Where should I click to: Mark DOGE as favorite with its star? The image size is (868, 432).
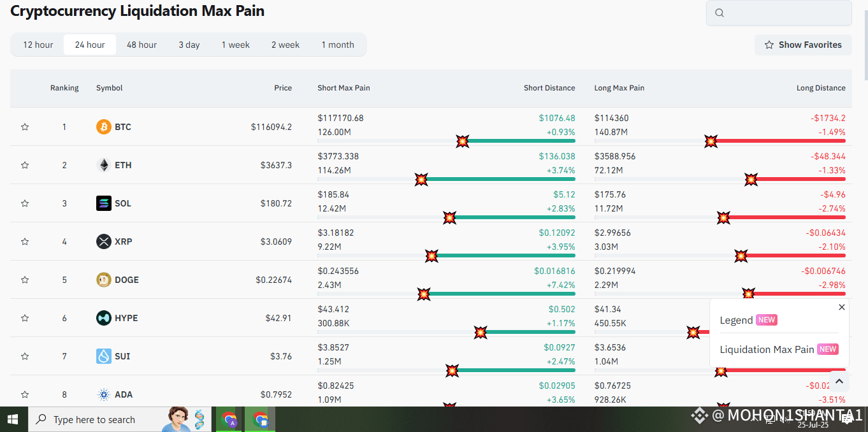tap(24, 280)
